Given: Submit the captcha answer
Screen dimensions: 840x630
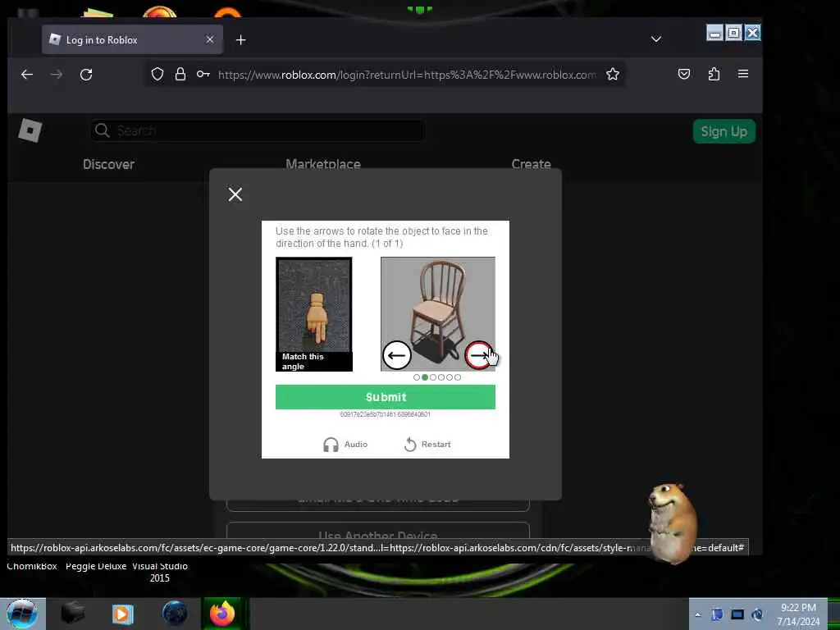Looking at the screenshot, I should 386,397.
